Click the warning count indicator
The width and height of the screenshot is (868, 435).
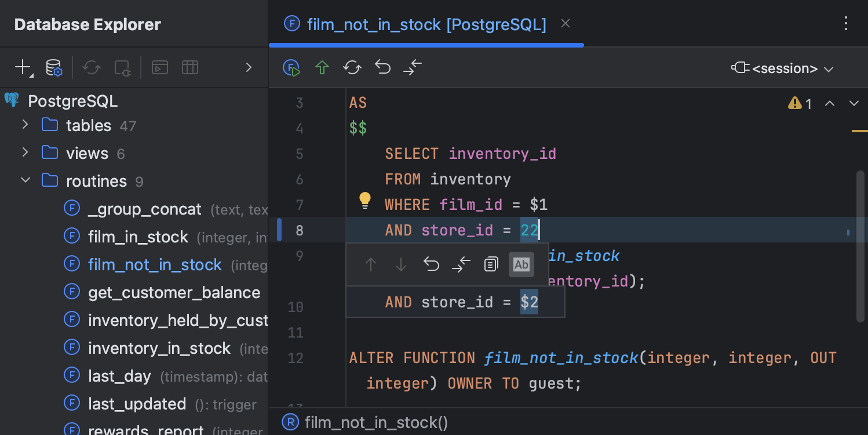click(x=800, y=104)
